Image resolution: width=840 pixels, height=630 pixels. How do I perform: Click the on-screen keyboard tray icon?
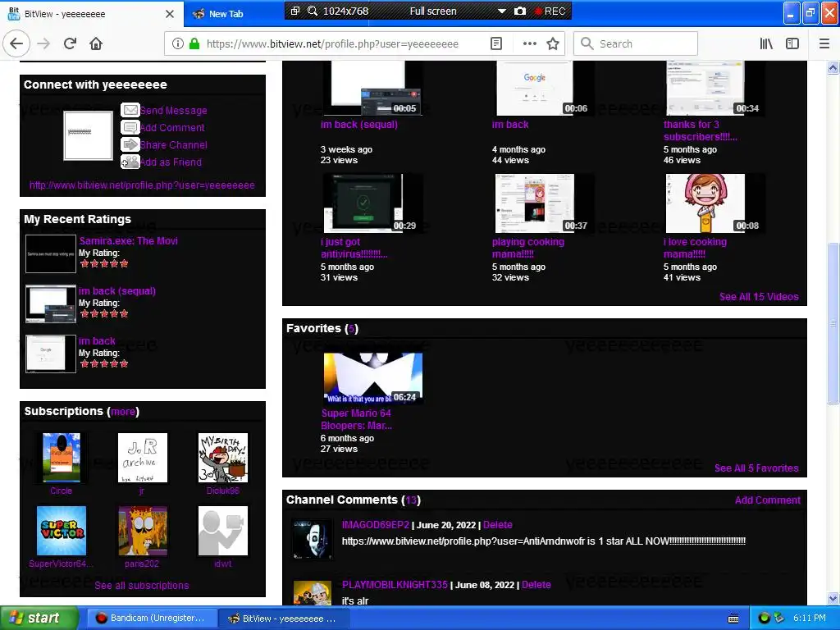pyautogui.click(x=733, y=619)
